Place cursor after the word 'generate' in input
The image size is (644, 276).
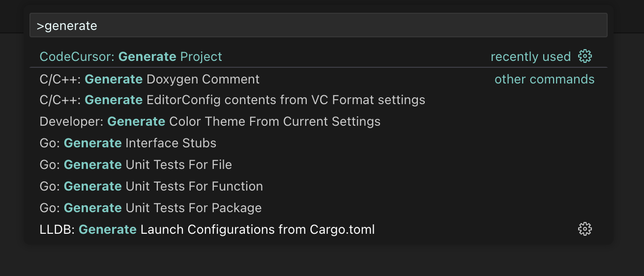(98, 26)
